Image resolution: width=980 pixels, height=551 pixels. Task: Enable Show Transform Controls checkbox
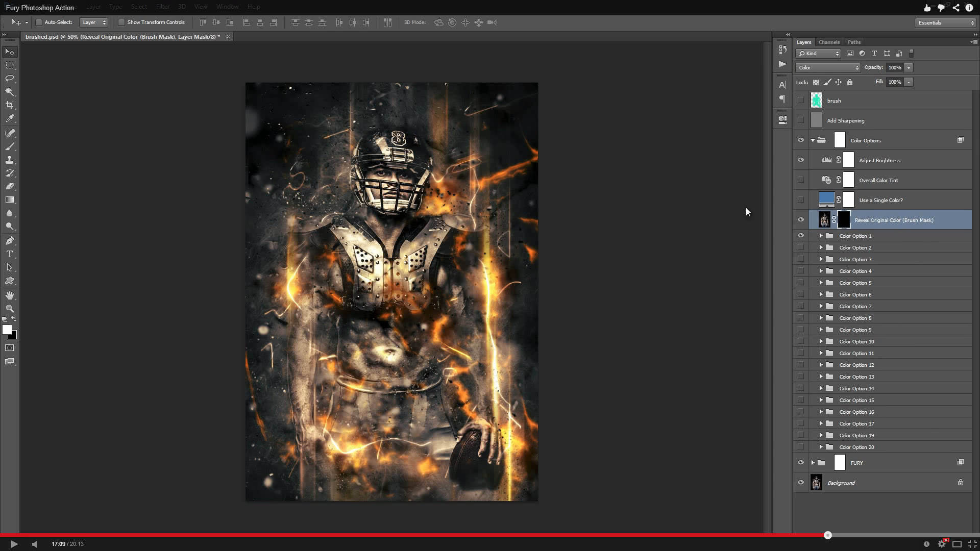pos(121,22)
